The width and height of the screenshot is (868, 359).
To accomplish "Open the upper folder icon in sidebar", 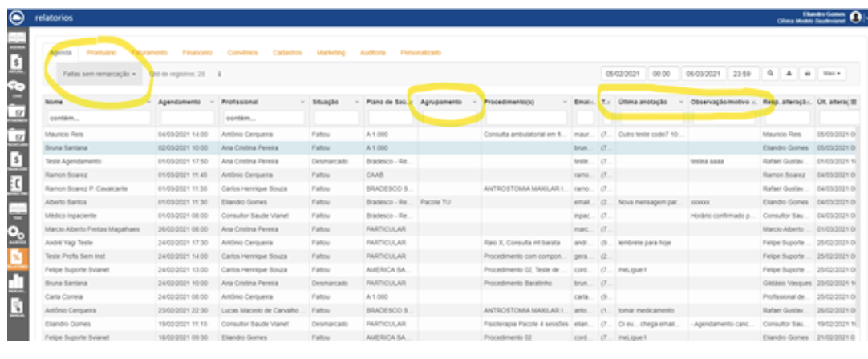I will click(17, 112).
